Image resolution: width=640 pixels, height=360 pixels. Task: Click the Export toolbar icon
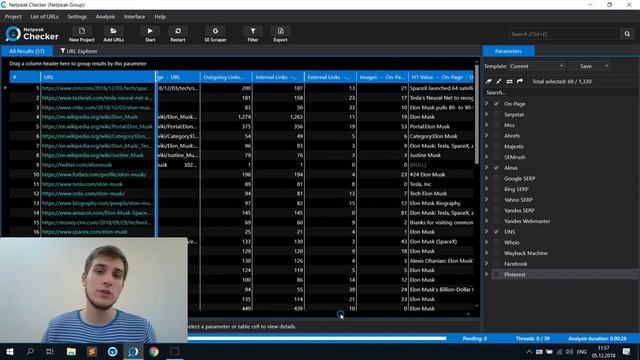pos(280,34)
